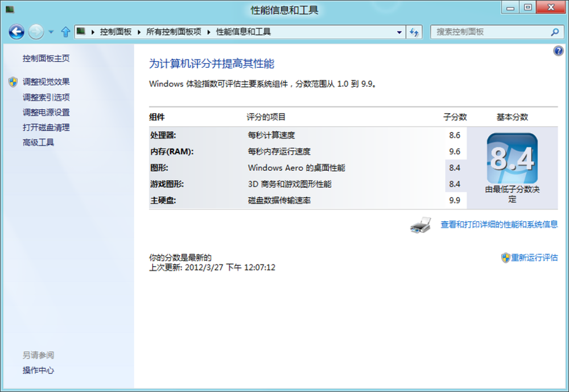This screenshot has height=392, width=569.
Task: Select 所有控制面板项 breadcrumb
Action: tap(174, 32)
